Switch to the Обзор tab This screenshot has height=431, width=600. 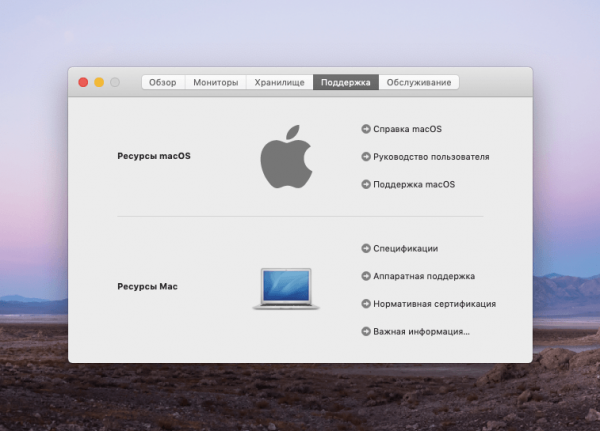(163, 82)
